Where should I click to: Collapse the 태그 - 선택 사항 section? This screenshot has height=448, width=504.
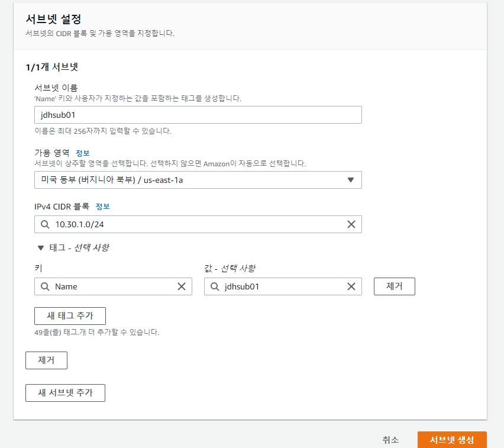point(73,247)
